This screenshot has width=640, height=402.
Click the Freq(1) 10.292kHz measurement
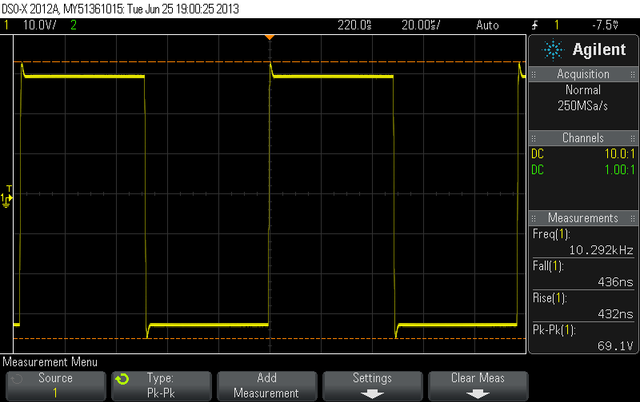(583, 242)
